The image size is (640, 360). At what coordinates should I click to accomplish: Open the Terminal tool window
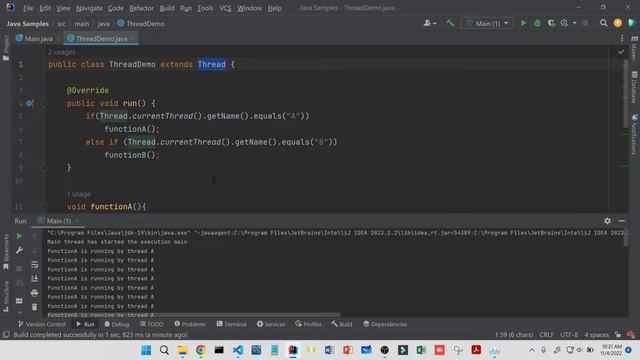231,324
